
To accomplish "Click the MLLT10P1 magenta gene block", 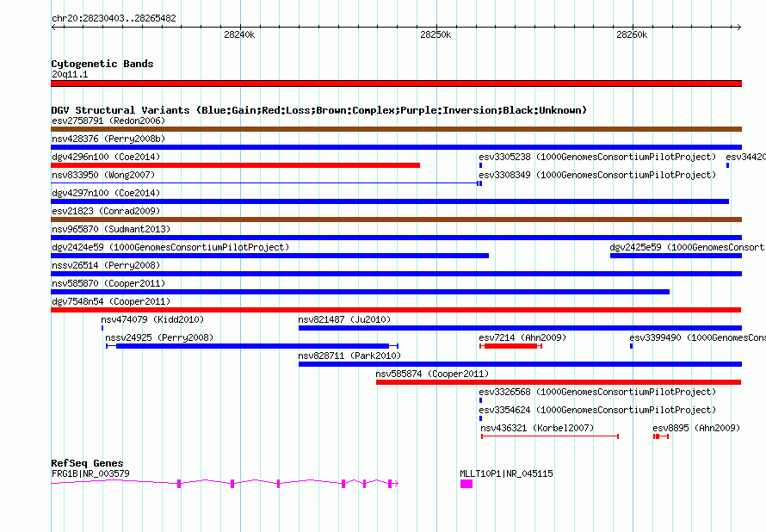I will tap(466, 484).
